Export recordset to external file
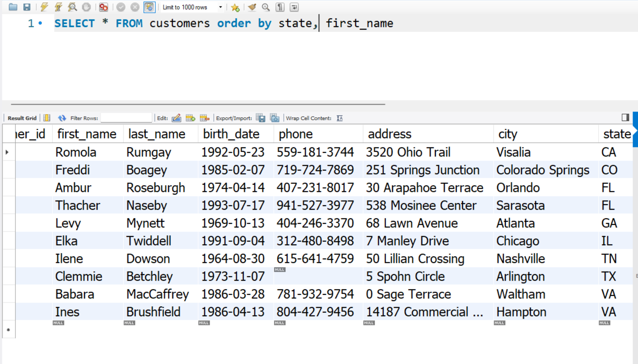638x364 pixels. pyautogui.click(x=260, y=118)
